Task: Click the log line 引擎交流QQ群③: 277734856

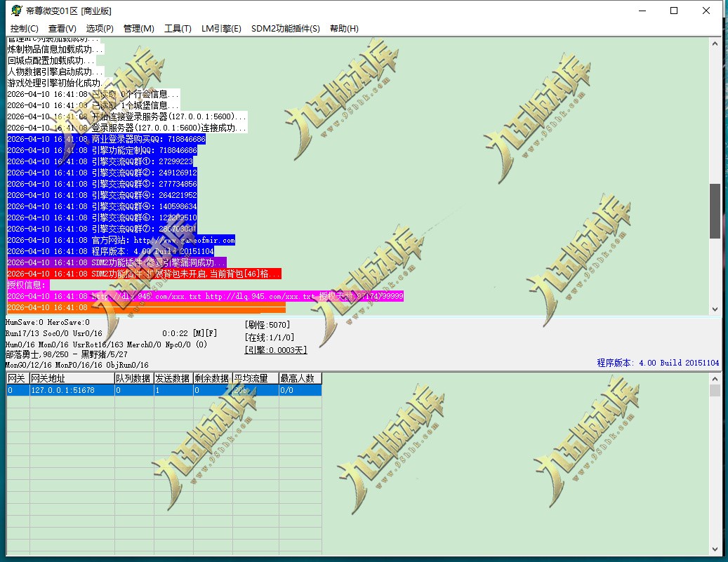Action: [x=102, y=184]
